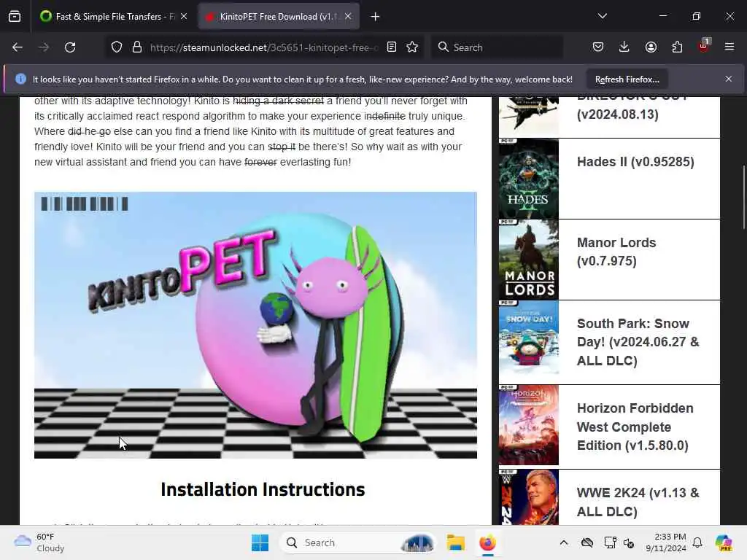
Task: Open Firefox View icon in tab bar
Action: 15,17
